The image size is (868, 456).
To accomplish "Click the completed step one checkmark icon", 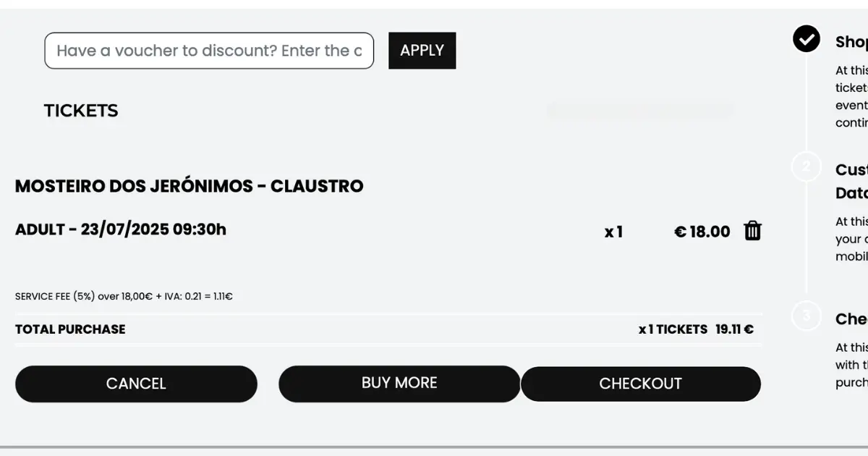I will 807,39.
